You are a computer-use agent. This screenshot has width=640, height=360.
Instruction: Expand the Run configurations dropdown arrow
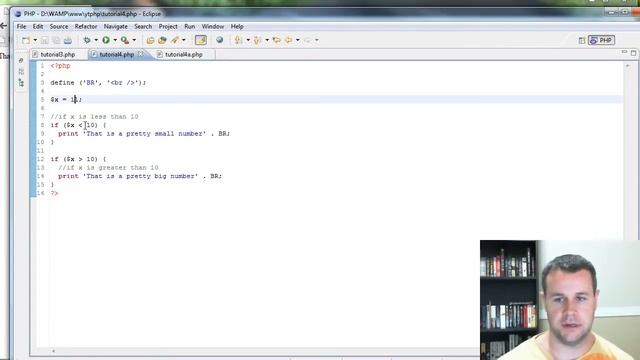pyautogui.click(x=115, y=40)
